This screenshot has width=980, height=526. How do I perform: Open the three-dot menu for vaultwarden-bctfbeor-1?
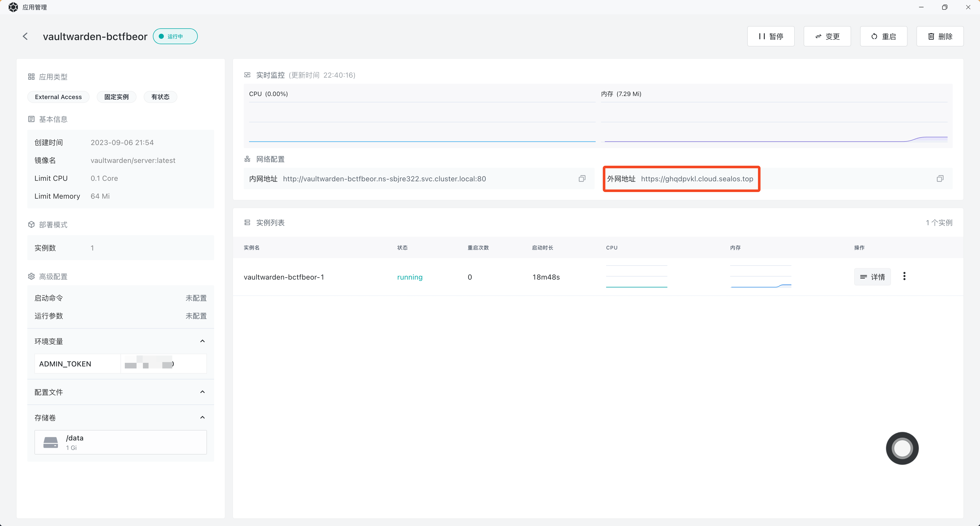[x=904, y=276]
